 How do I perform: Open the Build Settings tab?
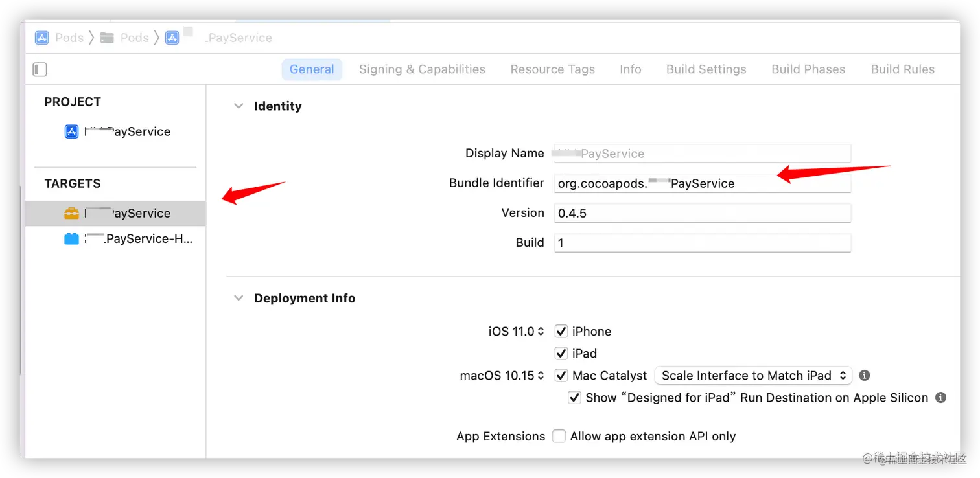(706, 69)
